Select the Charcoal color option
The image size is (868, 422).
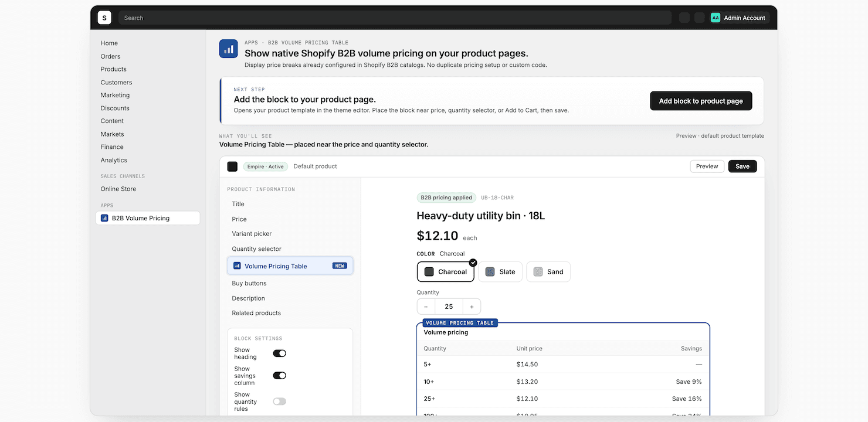point(446,271)
